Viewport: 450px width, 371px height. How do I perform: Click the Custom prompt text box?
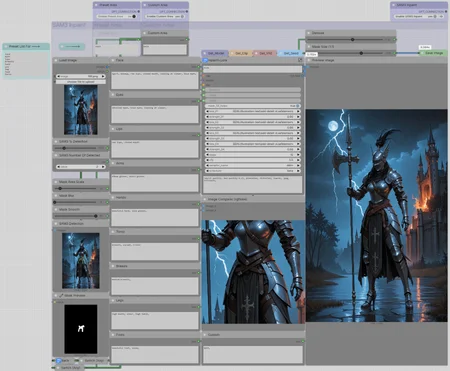pyautogui.click(x=253, y=354)
